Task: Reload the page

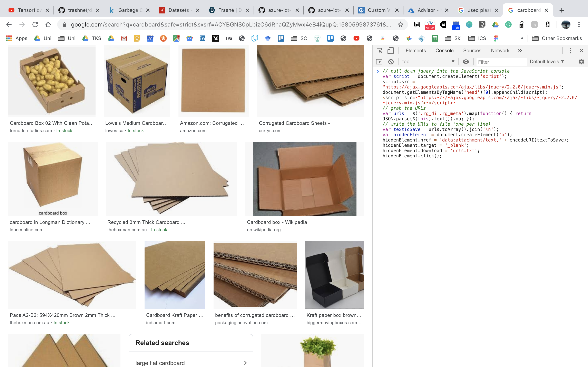Action: 35,24
